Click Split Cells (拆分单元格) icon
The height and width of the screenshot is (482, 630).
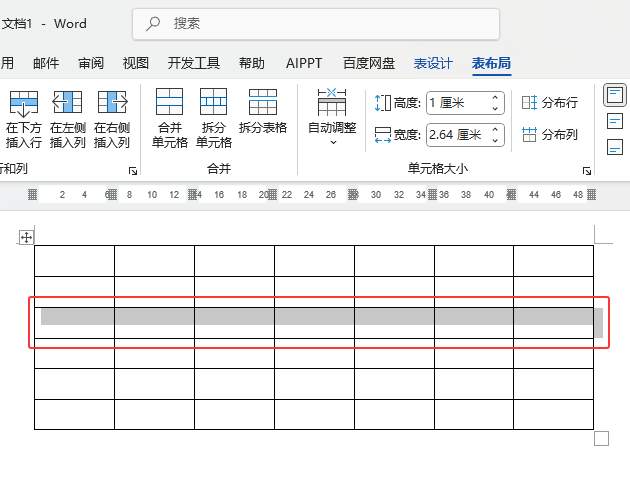click(x=213, y=102)
